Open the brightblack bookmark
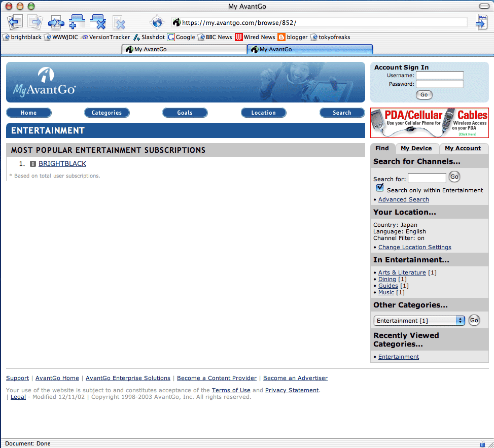 point(22,37)
